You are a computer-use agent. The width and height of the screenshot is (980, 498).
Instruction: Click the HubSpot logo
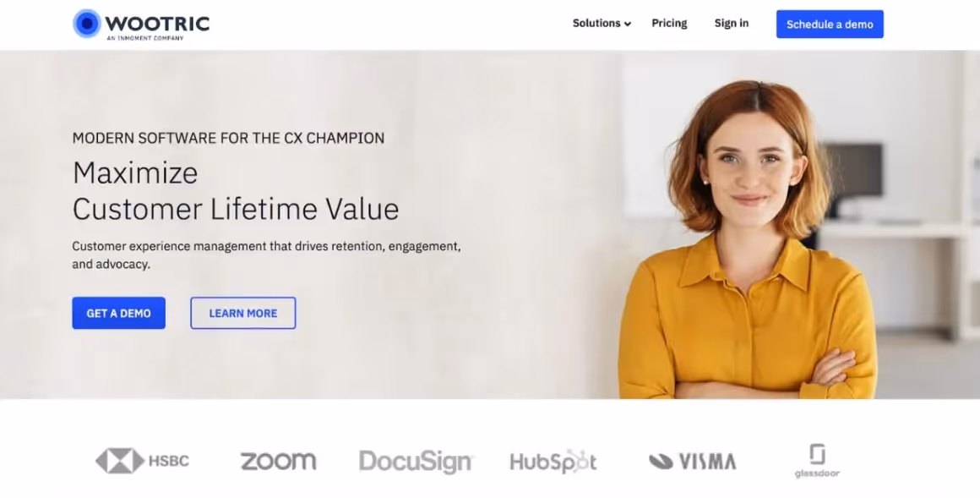tap(553, 462)
